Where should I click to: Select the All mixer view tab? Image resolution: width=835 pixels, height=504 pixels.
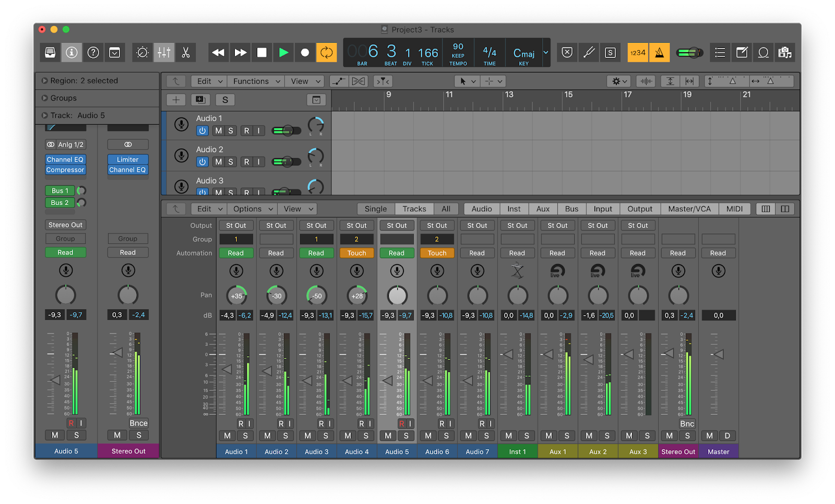click(446, 209)
